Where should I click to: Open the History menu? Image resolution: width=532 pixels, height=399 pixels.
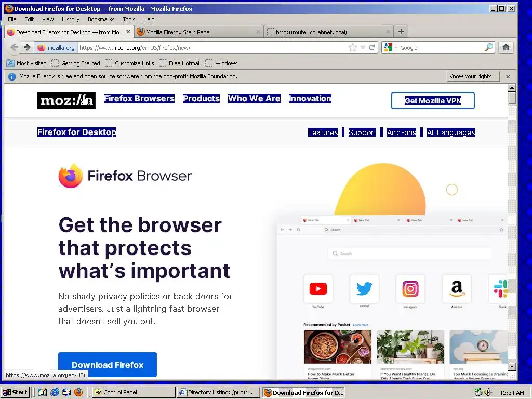point(71,19)
